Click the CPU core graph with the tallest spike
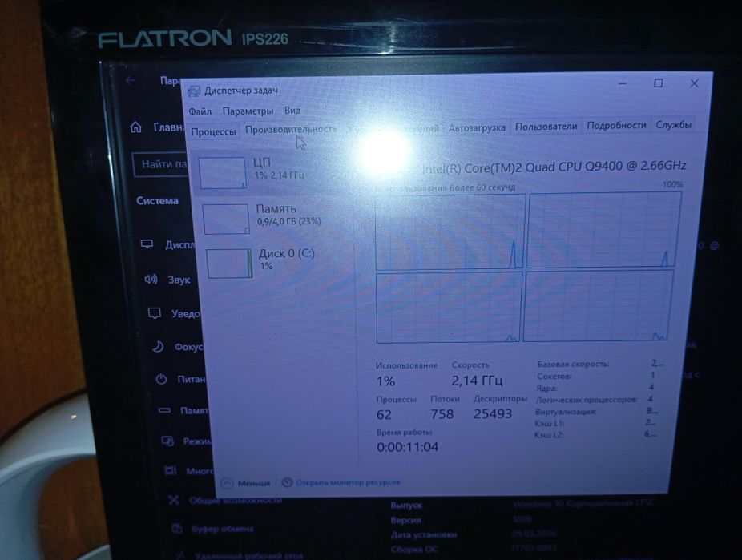This screenshot has height=560, width=742. pos(450,232)
